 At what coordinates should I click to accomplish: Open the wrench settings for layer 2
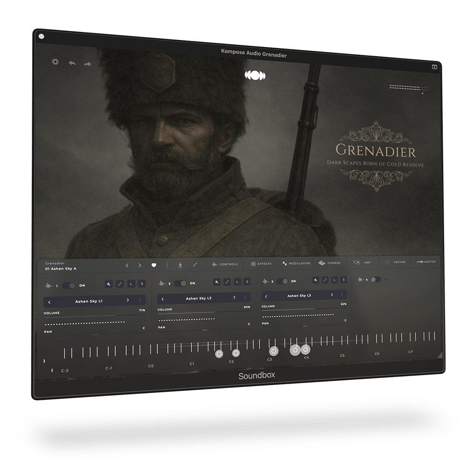(217, 282)
